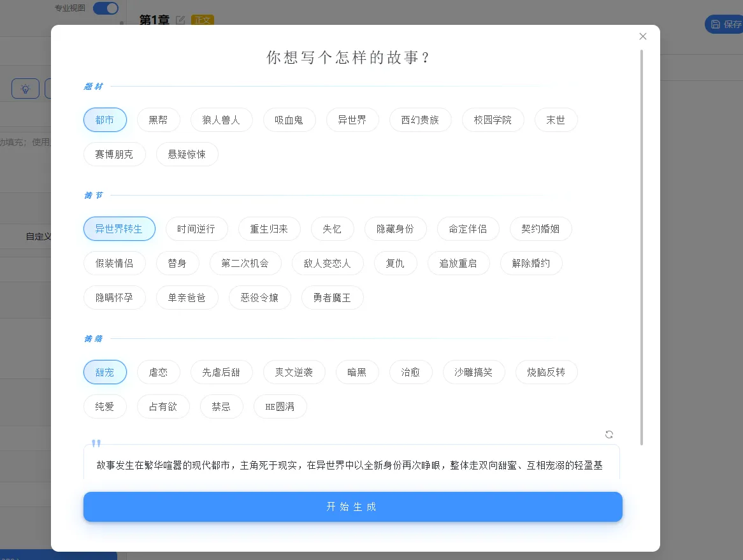Viewport: 743px width, 560px height.
Task: Select the 单亲爸爸 plot tag
Action: 187,298
